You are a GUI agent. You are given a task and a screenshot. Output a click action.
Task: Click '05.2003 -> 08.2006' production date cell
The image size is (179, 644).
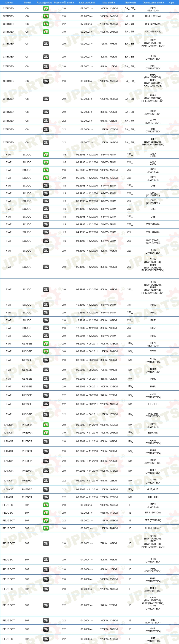(87, 370)
